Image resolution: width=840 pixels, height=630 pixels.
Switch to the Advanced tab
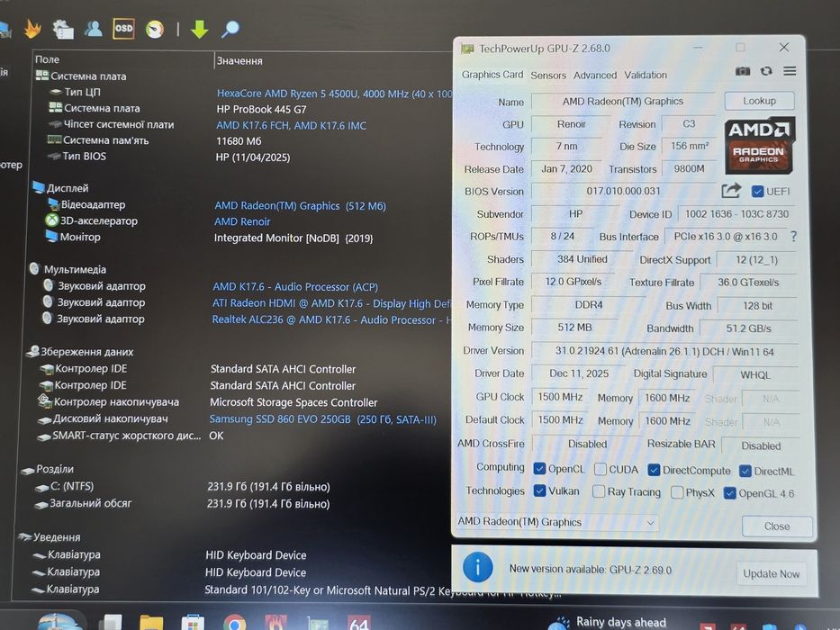click(x=594, y=75)
